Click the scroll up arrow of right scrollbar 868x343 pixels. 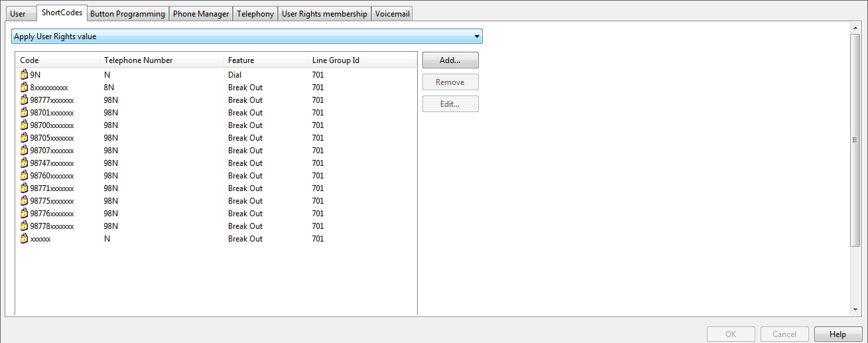(x=855, y=28)
